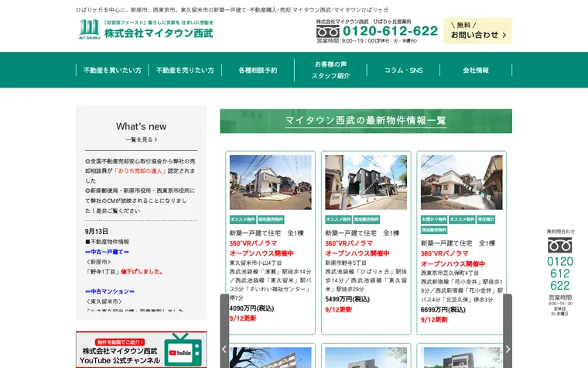Open 株式会社マイタウン西武 home link

point(159,33)
